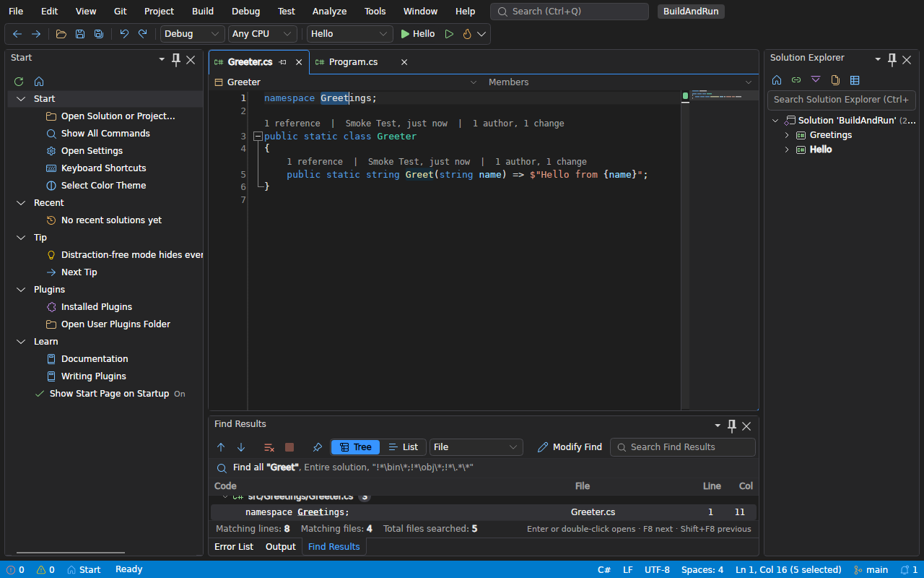
Task: Click Show All Commands link
Action: pos(105,134)
